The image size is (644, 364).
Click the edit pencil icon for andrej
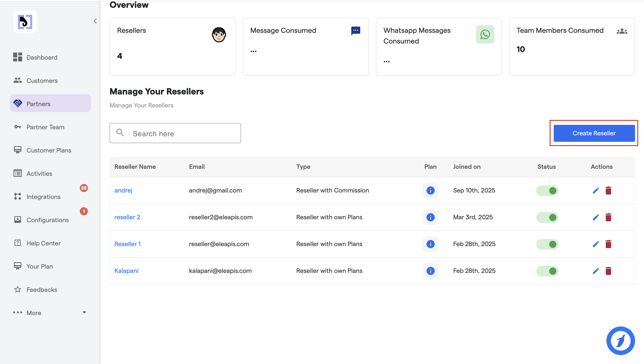tap(596, 190)
